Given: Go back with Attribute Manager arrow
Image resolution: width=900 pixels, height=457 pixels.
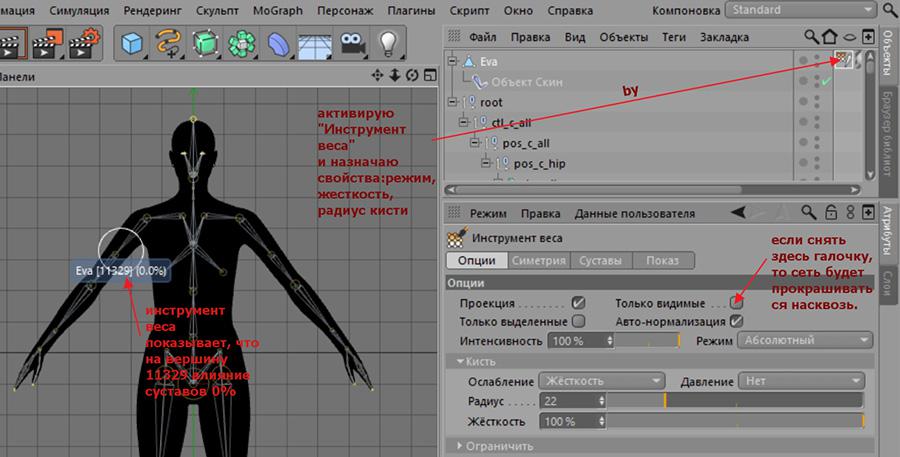Looking at the screenshot, I should 739,212.
